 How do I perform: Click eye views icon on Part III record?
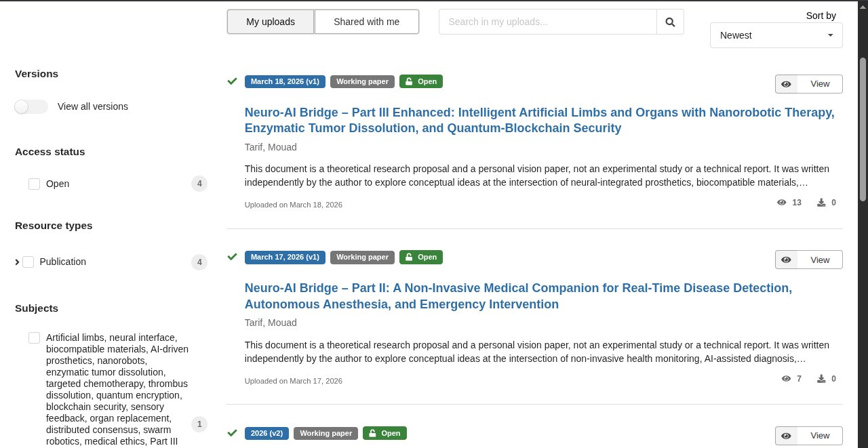[x=781, y=203]
